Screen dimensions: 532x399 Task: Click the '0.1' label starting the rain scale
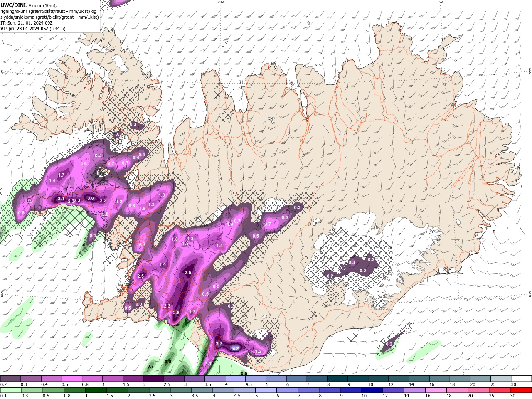tap(3, 396)
